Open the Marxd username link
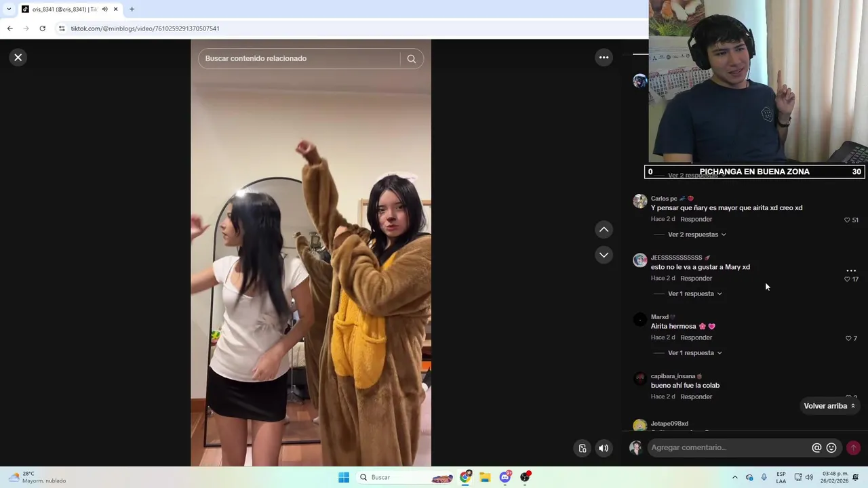 (660, 317)
